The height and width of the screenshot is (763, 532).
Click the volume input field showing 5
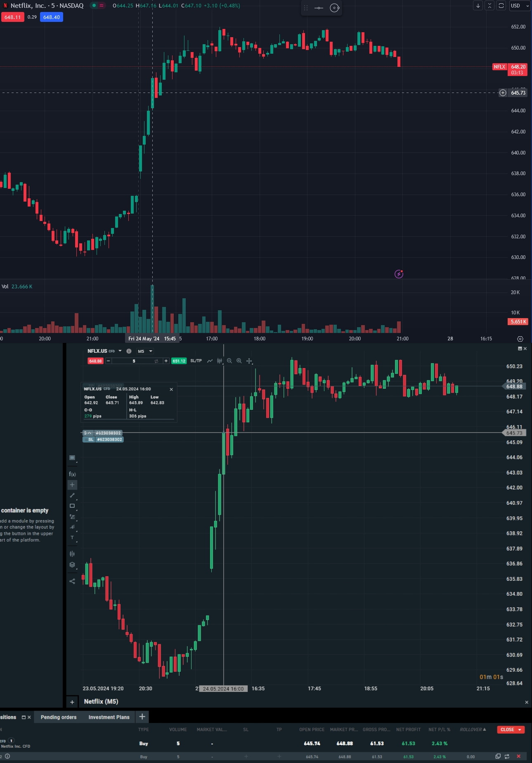click(134, 361)
